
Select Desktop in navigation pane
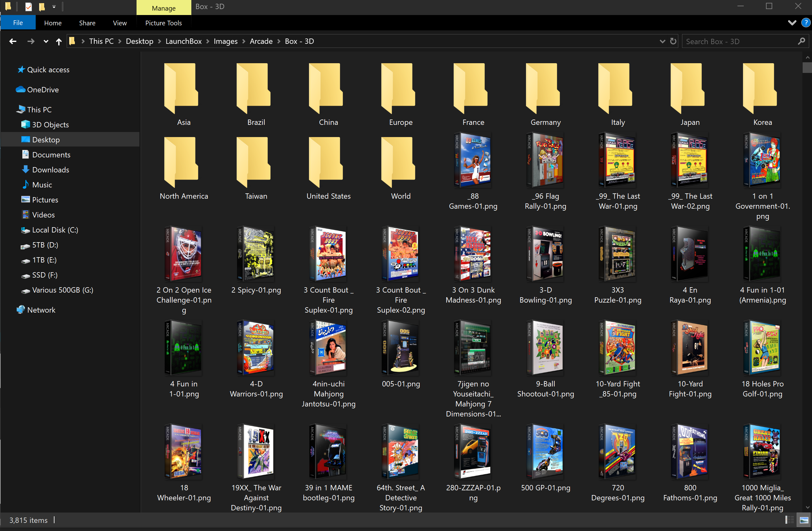(70, 139)
